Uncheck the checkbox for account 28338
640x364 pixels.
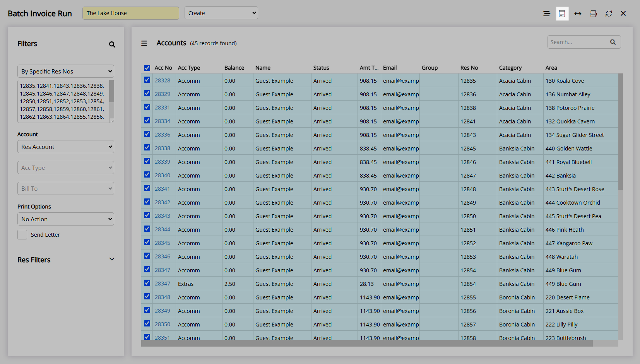[x=147, y=148]
